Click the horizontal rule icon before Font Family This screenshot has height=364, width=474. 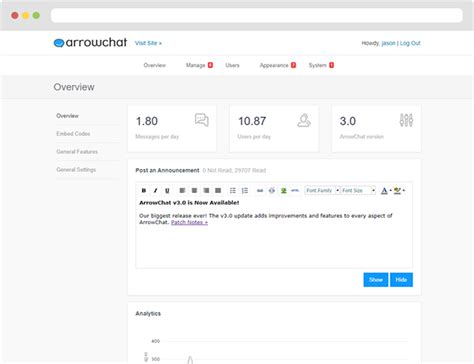pos(295,190)
